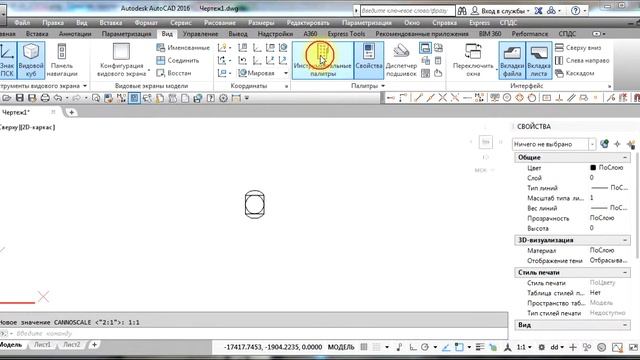The width and height of the screenshot is (640, 360).
Task: Click the binoculars search icon
Action: pos(462,11)
